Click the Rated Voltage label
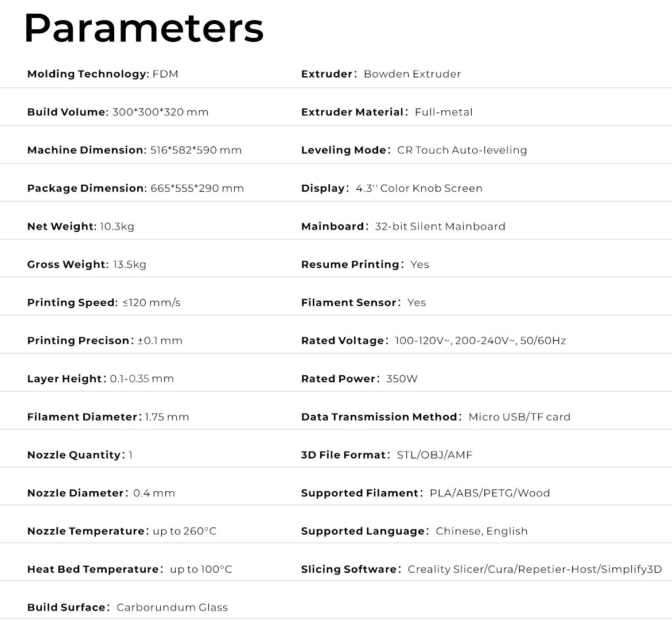This screenshot has width=672, height=626. pyautogui.click(x=342, y=341)
